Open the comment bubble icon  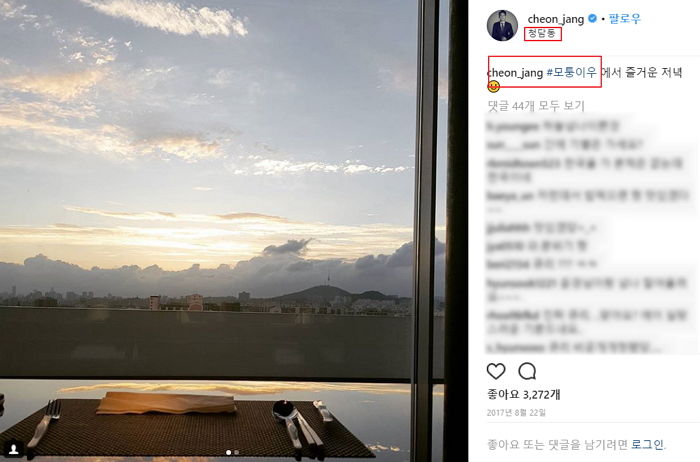pos(527,371)
